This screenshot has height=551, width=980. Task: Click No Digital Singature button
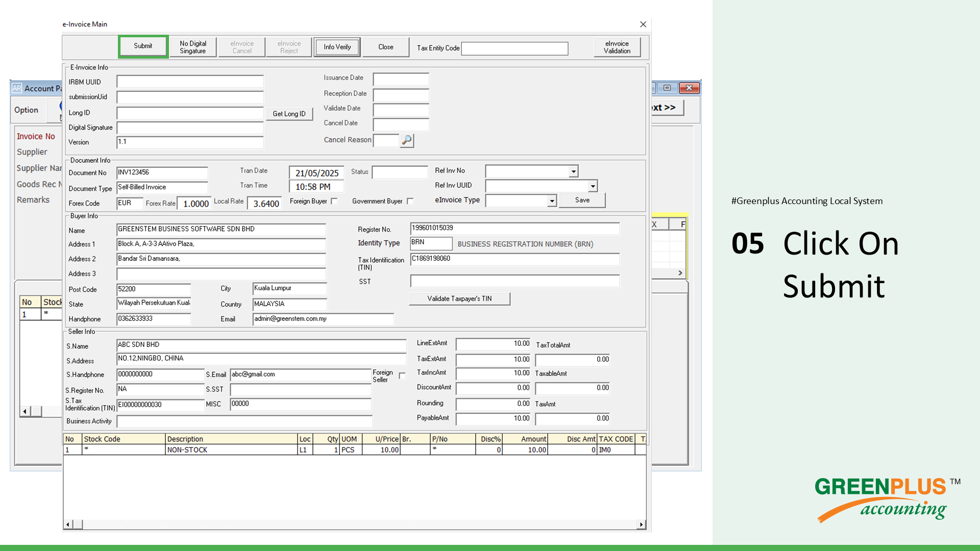pos(193,47)
